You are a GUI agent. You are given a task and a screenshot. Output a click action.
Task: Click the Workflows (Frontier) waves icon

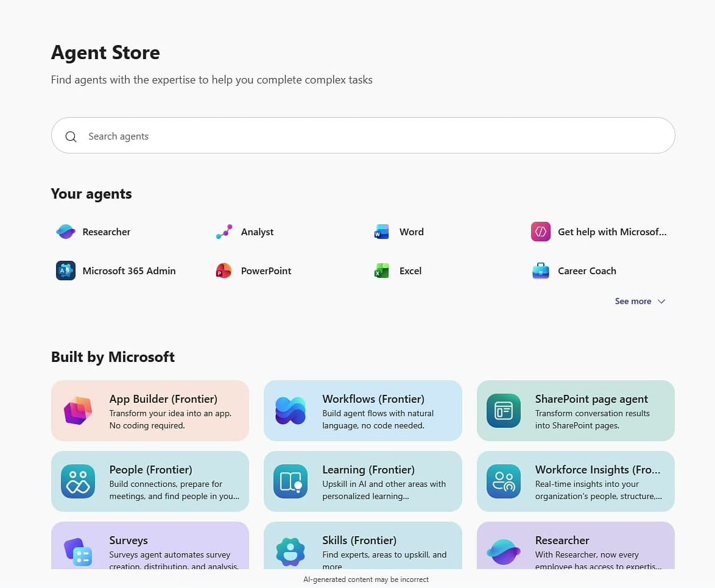click(x=291, y=411)
